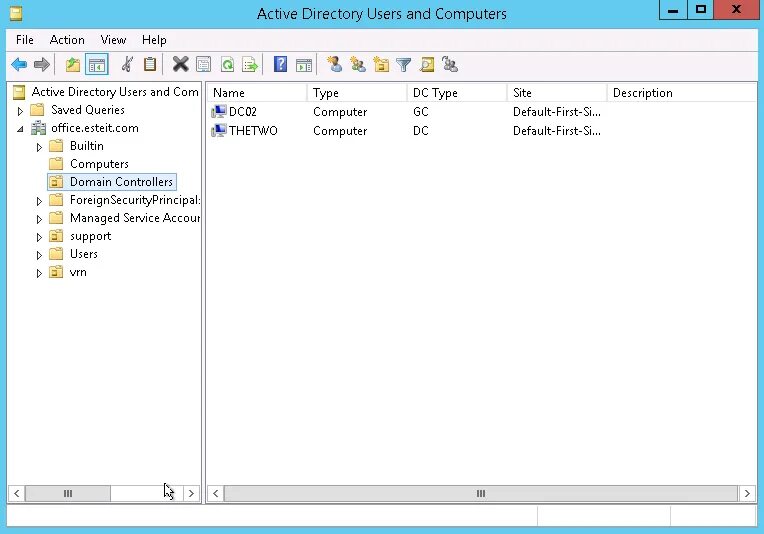Expand the Managed Service Accounts container
This screenshot has width=764, height=534.
[39, 219]
